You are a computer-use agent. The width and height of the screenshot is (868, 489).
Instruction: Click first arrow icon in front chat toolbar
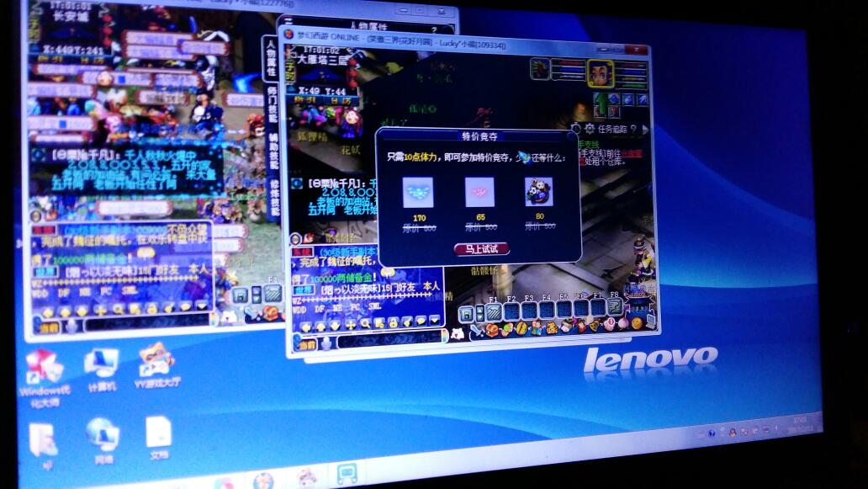306,327
